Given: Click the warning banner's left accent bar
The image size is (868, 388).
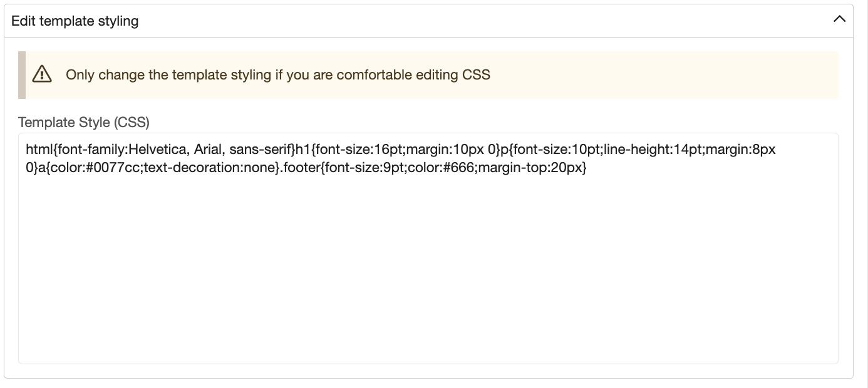Looking at the screenshot, I should click(x=21, y=74).
